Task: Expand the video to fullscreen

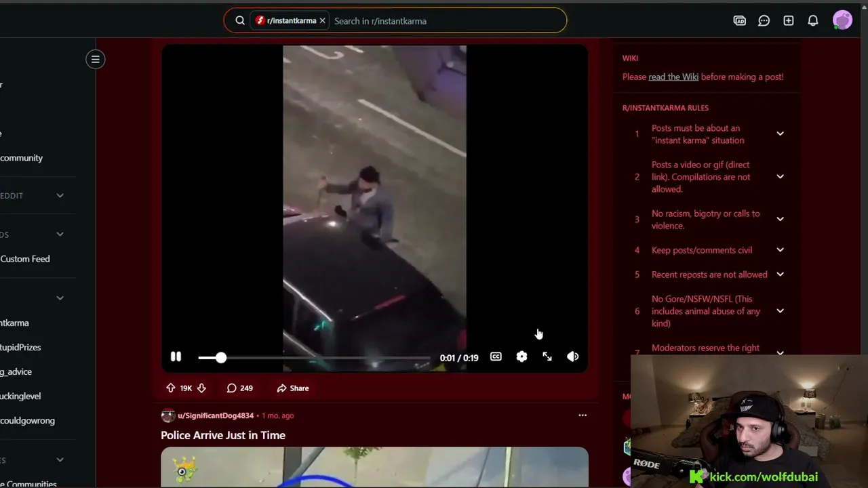Action: [547, 357]
